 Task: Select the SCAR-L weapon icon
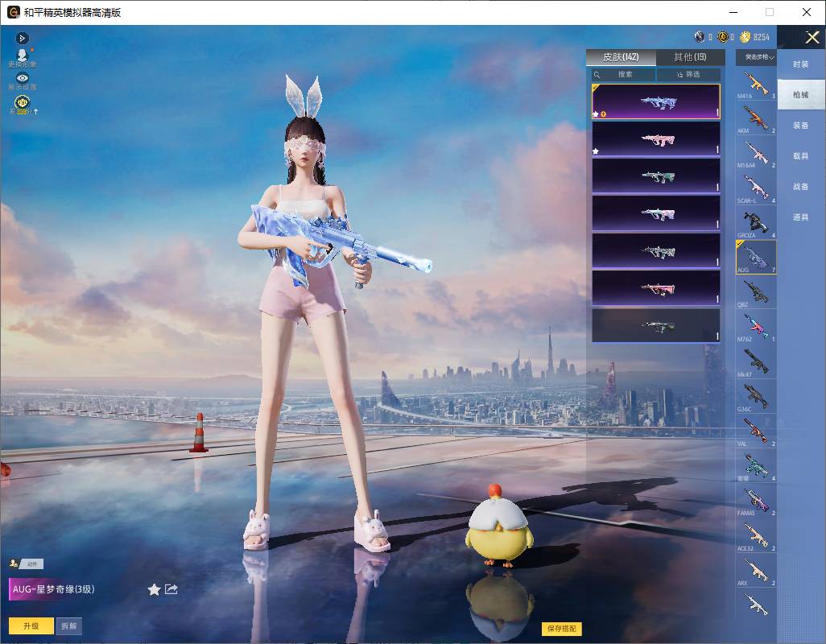point(756,188)
